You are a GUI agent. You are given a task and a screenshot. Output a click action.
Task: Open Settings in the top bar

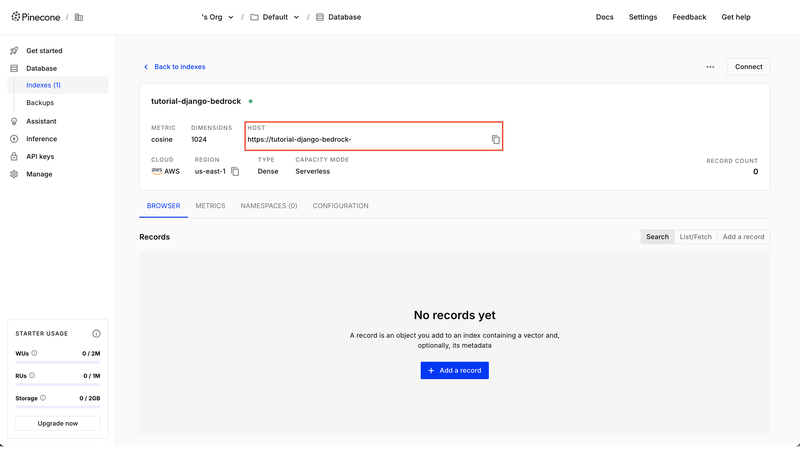click(643, 17)
